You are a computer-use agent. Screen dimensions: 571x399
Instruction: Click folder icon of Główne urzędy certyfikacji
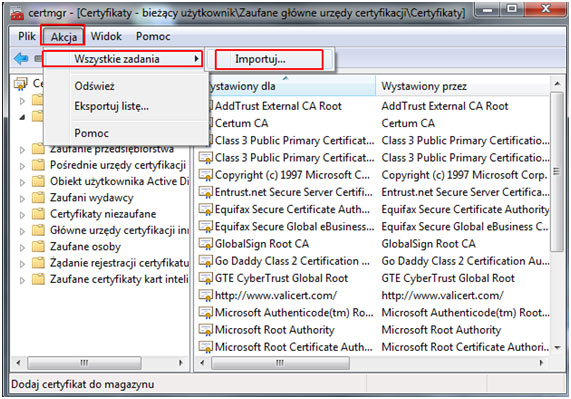pyautogui.click(x=38, y=230)
